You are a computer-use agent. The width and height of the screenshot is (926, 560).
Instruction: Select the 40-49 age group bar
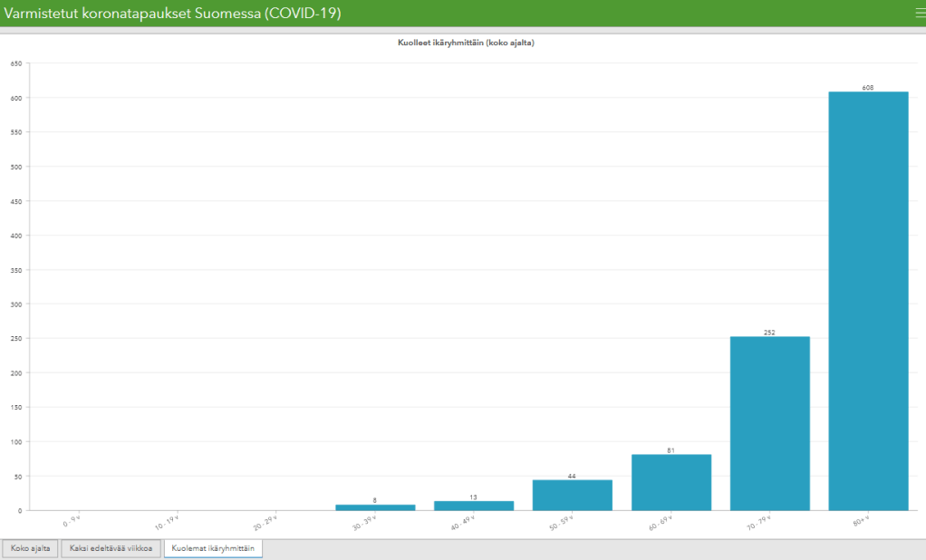474,506
